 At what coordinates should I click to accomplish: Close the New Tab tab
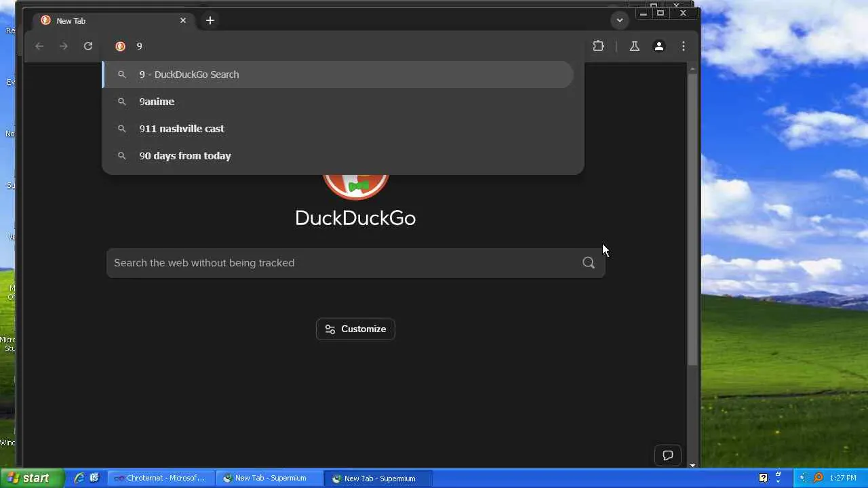coord(183,20)
